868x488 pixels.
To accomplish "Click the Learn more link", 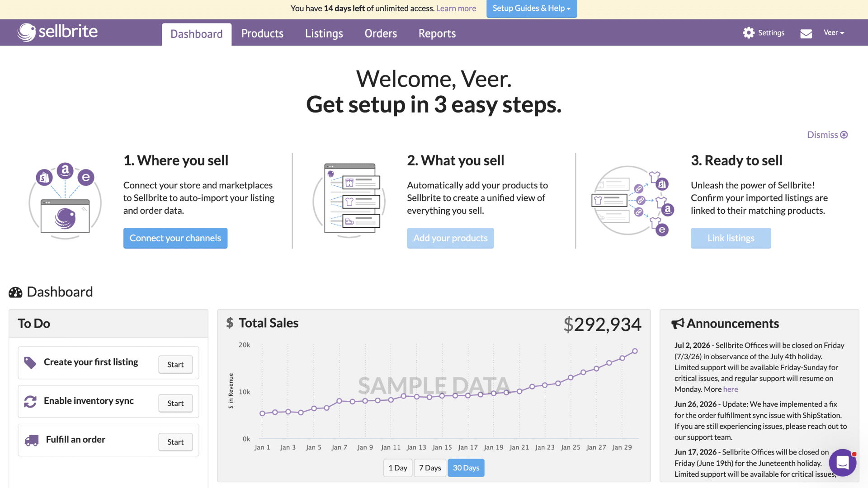I will [456, 8].
